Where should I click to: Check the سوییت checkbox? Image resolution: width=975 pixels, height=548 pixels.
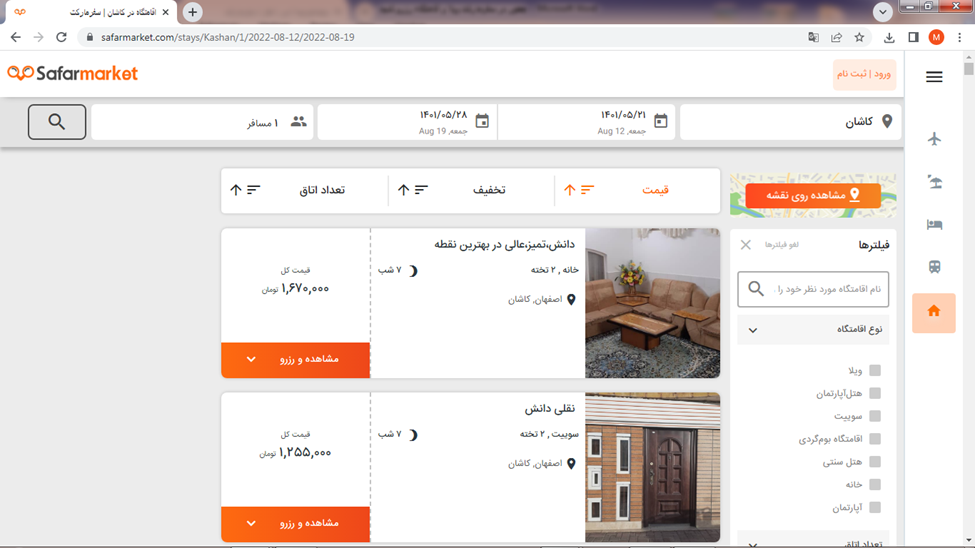tap(875, 416)
